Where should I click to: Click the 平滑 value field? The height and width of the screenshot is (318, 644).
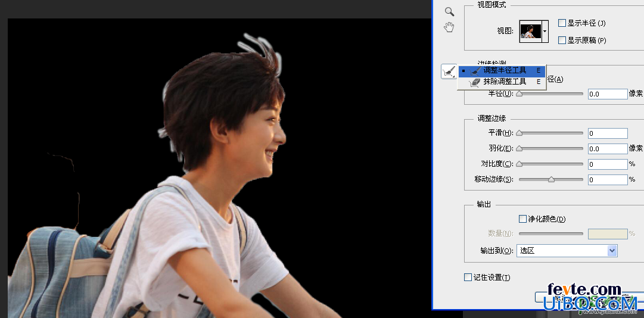tap(608, 133)
